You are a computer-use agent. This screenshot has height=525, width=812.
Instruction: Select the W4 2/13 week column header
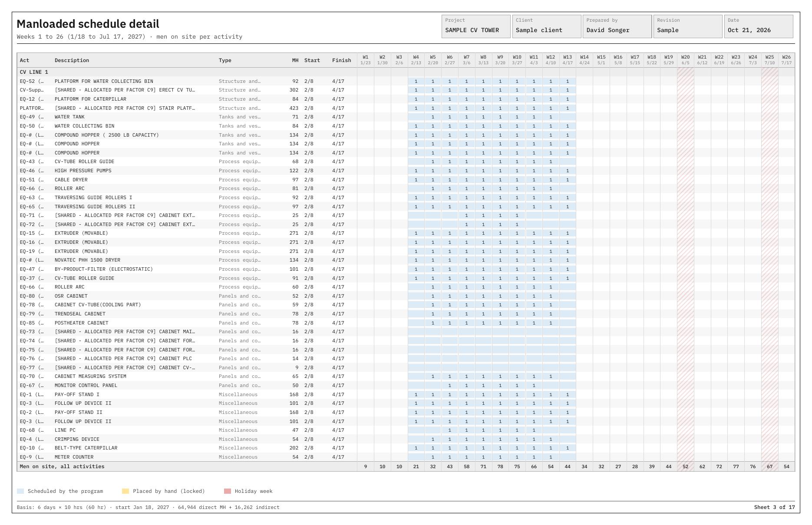point(416,60)
